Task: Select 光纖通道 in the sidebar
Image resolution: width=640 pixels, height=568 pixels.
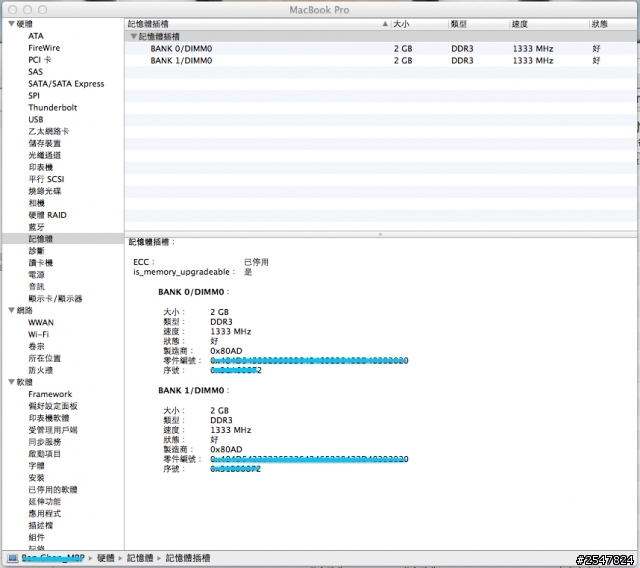Action: (x=44, y=155)
